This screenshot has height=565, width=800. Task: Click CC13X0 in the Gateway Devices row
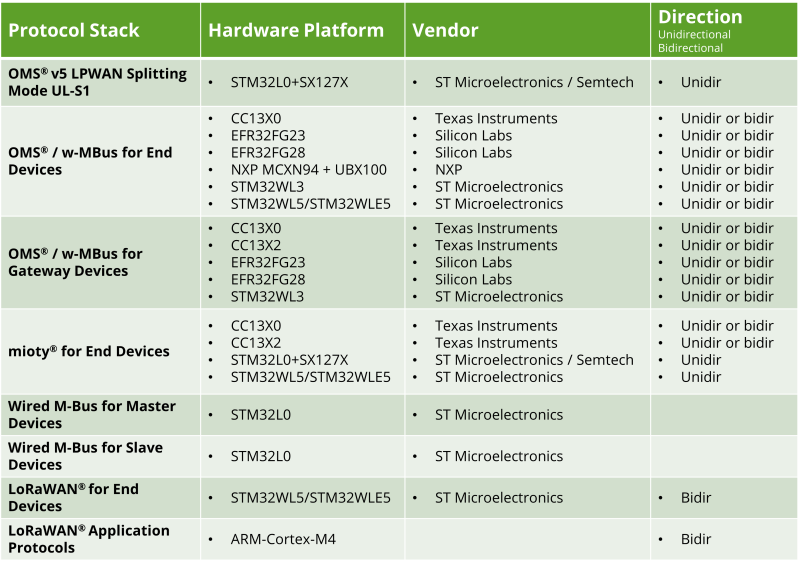256,228
